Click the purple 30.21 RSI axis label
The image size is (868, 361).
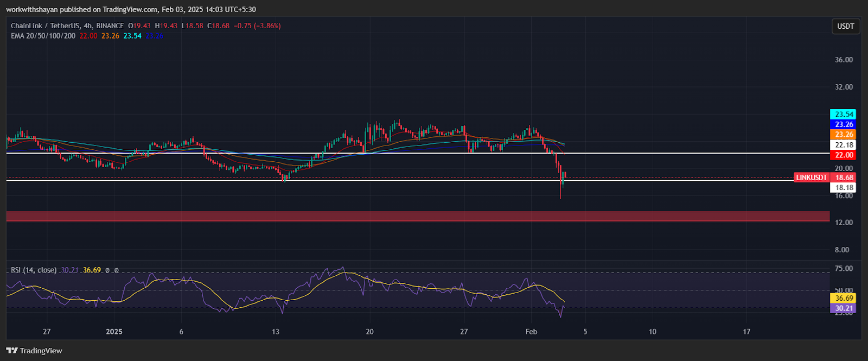coord(844,308)
